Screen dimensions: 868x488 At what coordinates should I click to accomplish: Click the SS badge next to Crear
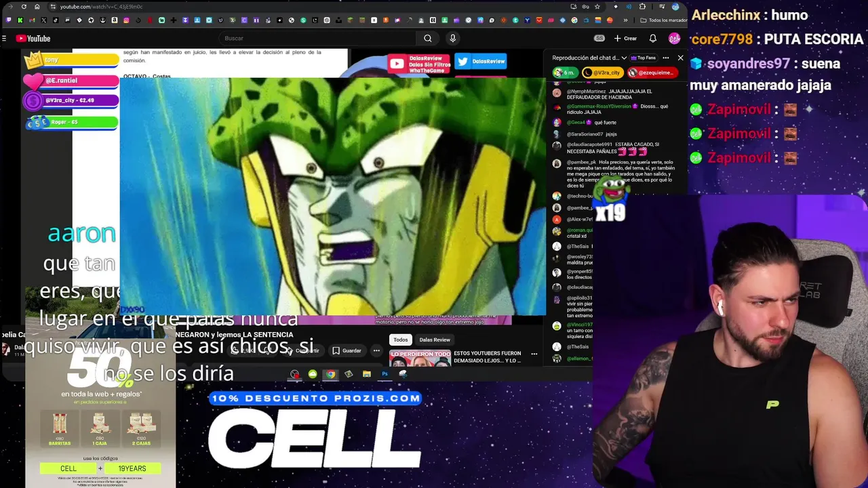point(599,39)
